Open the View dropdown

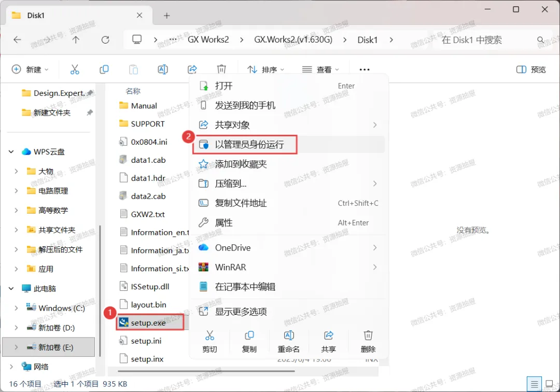tap(320, 69)
